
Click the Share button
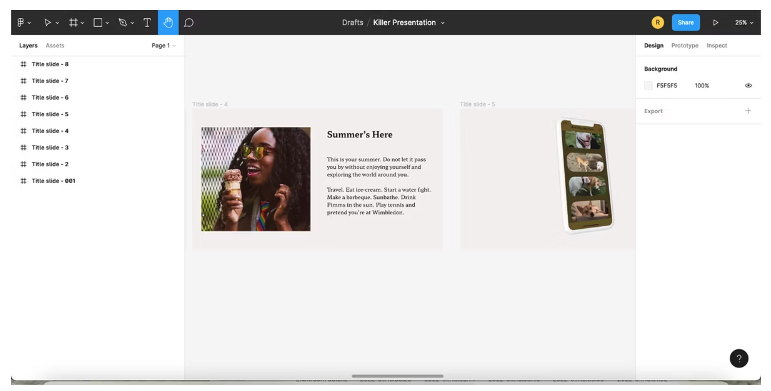pyautogui.click(x=685, y=23)
